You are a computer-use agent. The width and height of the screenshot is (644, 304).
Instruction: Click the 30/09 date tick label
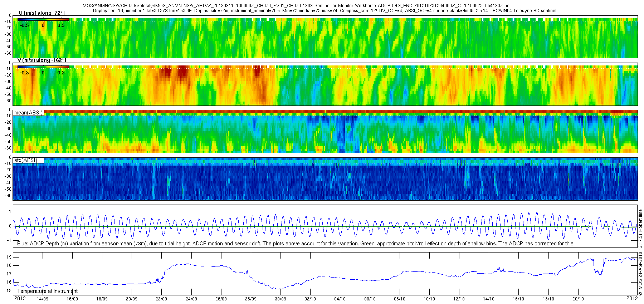pyautogui.click(x=280, y=299)
